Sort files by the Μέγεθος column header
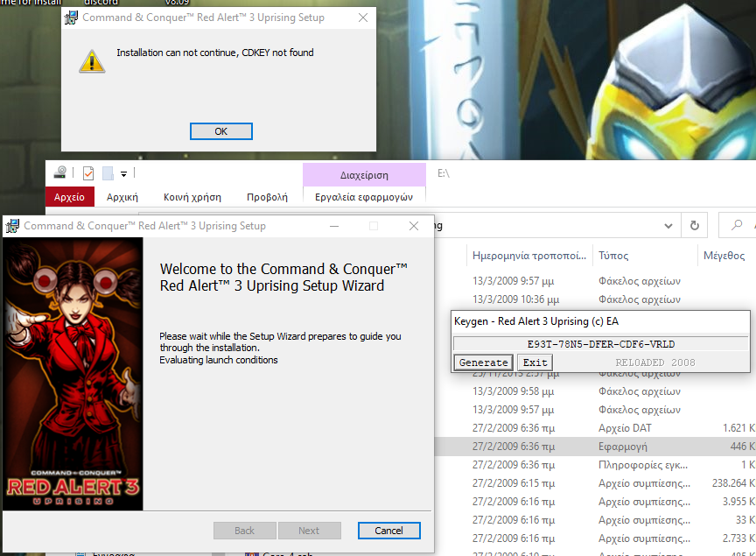 coord(725,256)
